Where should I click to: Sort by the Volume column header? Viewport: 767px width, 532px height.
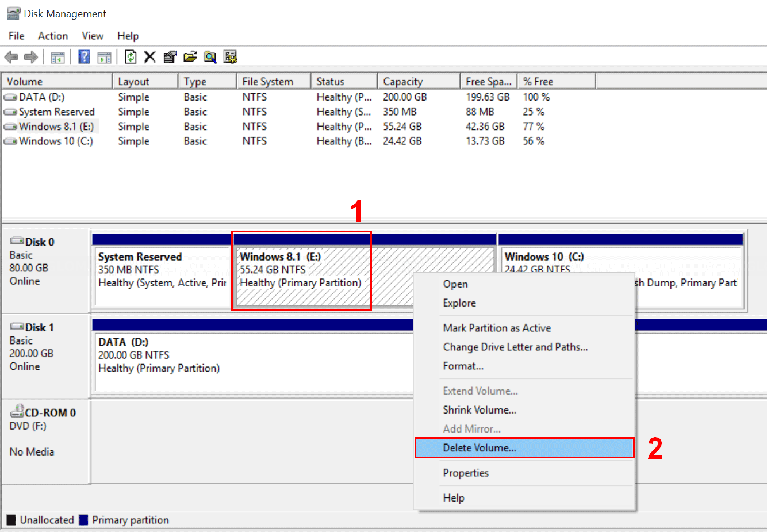click(57, 82)
